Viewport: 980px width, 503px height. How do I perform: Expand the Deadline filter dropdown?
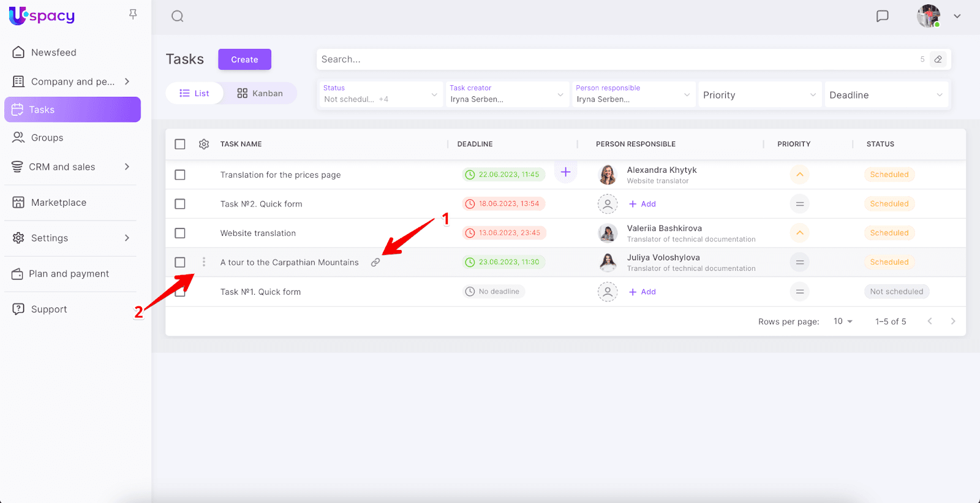(886, 95)
